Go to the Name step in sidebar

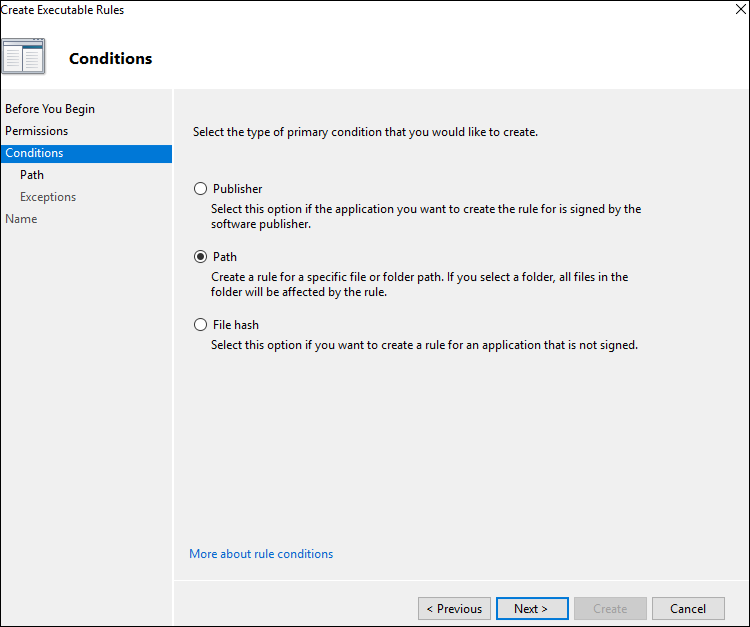21,219
